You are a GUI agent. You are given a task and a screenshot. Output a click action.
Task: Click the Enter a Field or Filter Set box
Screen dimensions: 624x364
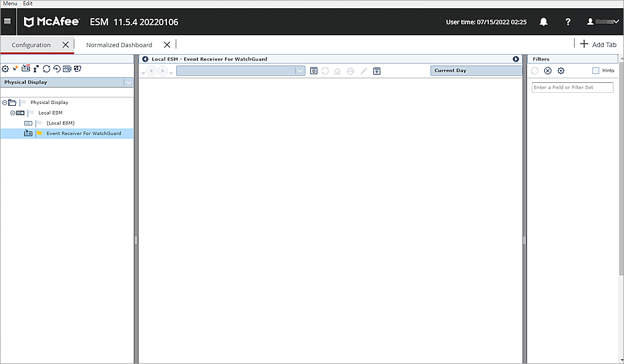(572, 87)
